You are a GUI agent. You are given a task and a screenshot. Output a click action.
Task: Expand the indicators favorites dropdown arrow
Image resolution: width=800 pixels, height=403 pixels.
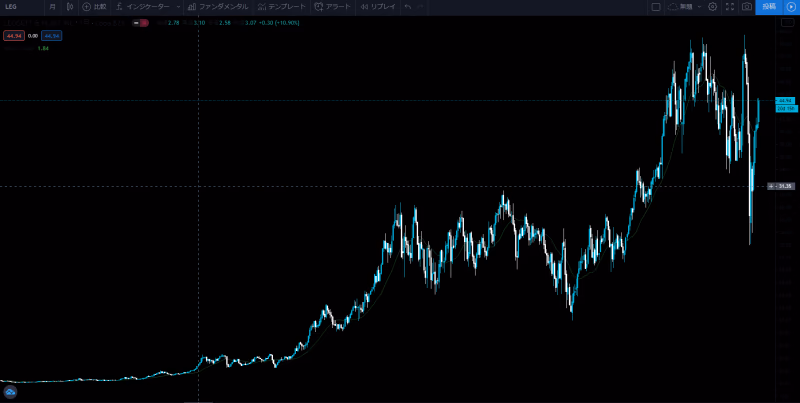[x=178, y=6]
